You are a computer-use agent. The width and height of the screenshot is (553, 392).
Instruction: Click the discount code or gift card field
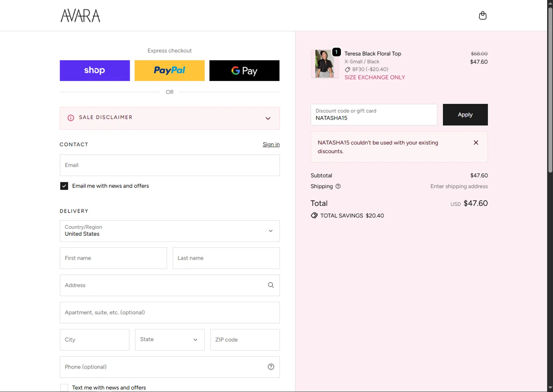point(374,115)
